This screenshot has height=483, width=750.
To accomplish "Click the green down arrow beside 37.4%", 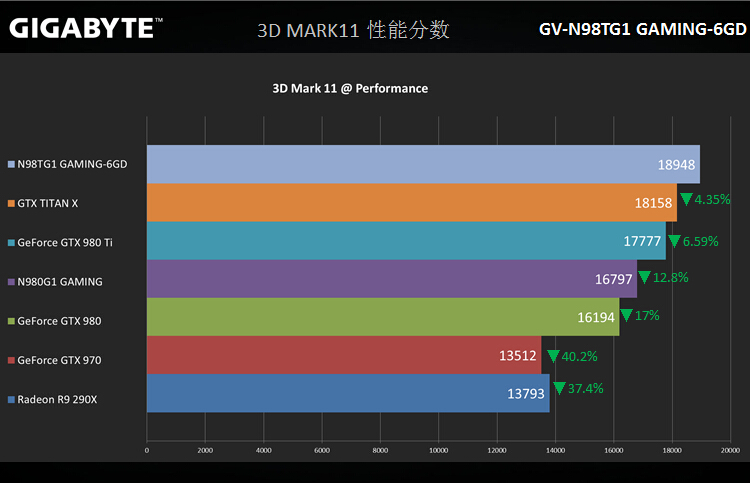I will [559, 388].
